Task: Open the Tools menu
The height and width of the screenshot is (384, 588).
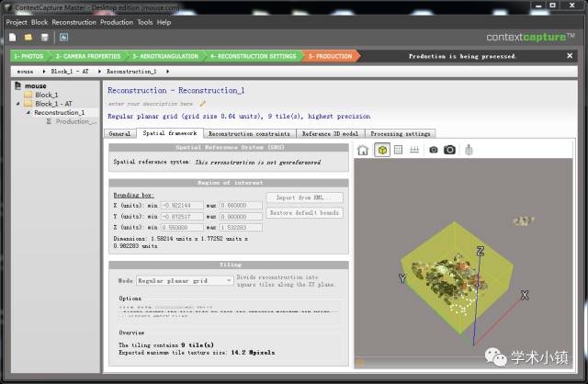Action: (x=145, y=22)
